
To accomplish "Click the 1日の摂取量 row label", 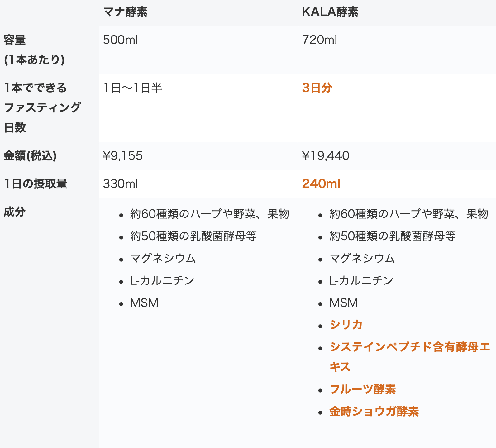I will coord(36,184).
